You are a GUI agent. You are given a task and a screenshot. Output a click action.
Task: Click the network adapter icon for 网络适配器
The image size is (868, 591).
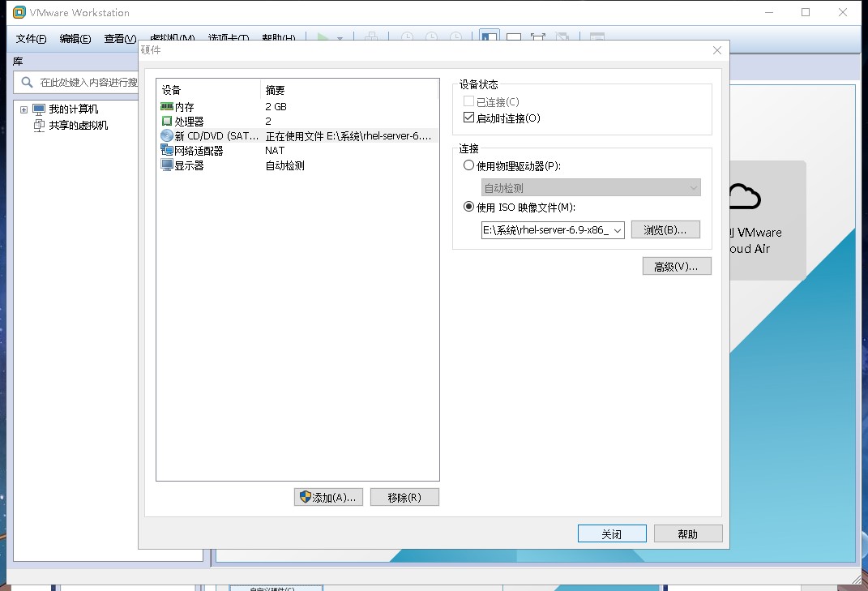click(167, 150)
